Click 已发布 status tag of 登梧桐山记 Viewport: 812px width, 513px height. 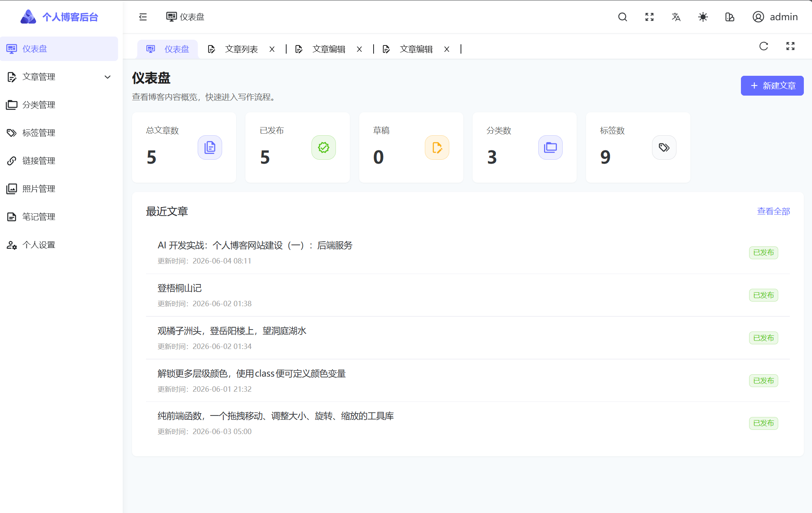point(763,295)
